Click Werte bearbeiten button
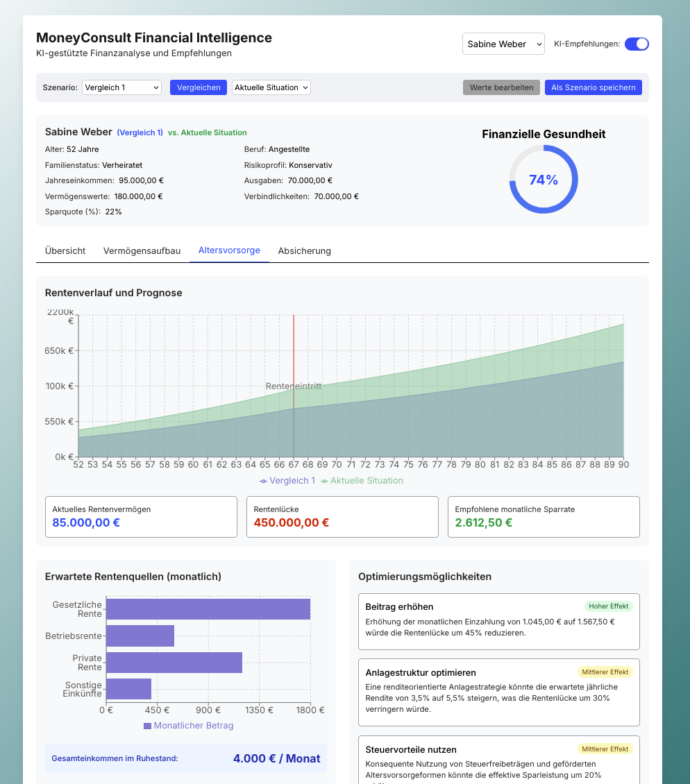 coord(501,87)
